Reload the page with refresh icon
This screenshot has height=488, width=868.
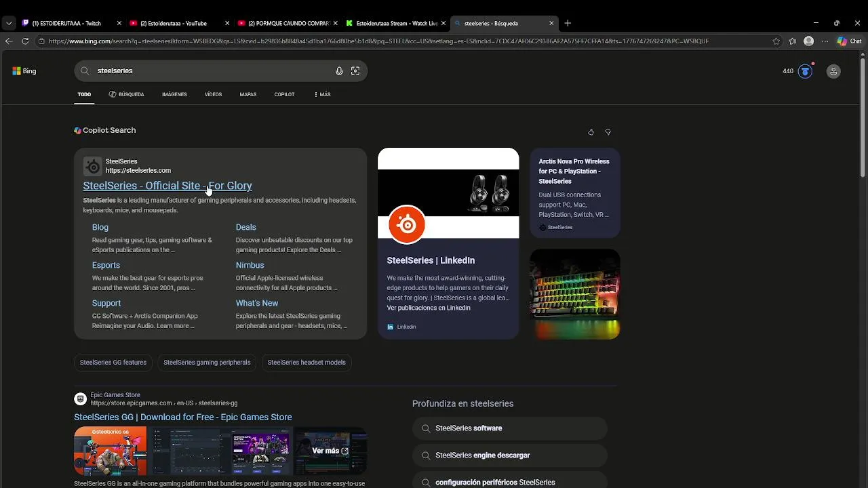(x=25, y=41)
